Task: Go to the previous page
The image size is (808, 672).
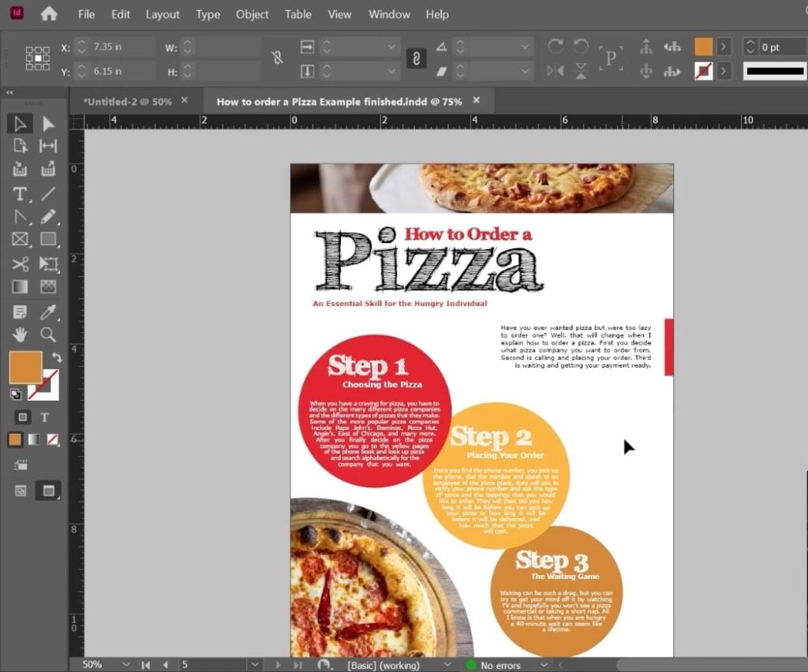Action: [x=166, y=665]
